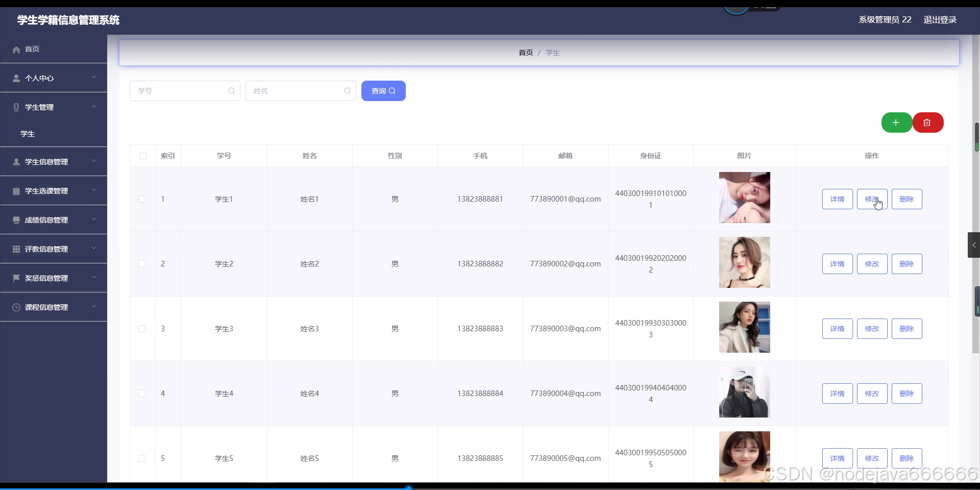Click the icon beside 成绩信息管理
980x490 pixels.
[16, 220]
